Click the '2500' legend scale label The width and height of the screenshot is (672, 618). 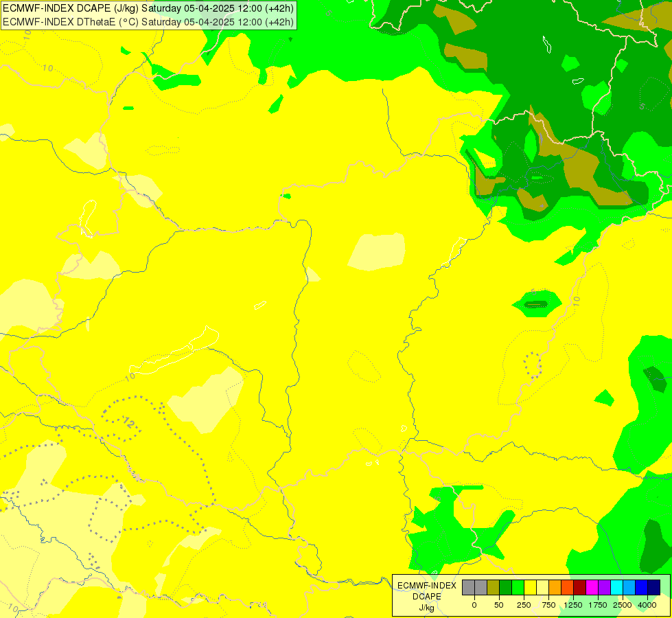pos(623,605)
